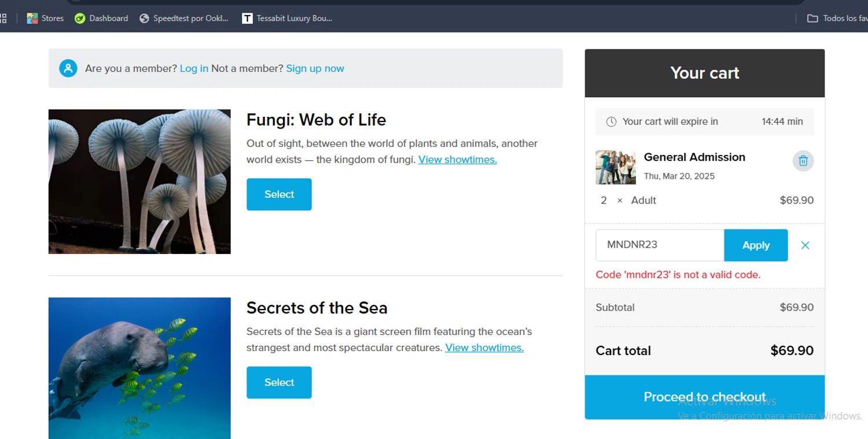Viewport: 868px width, 439px height.
Task: Click the General Admission item title
Action: pyautogui.click(x=694, y=157)
